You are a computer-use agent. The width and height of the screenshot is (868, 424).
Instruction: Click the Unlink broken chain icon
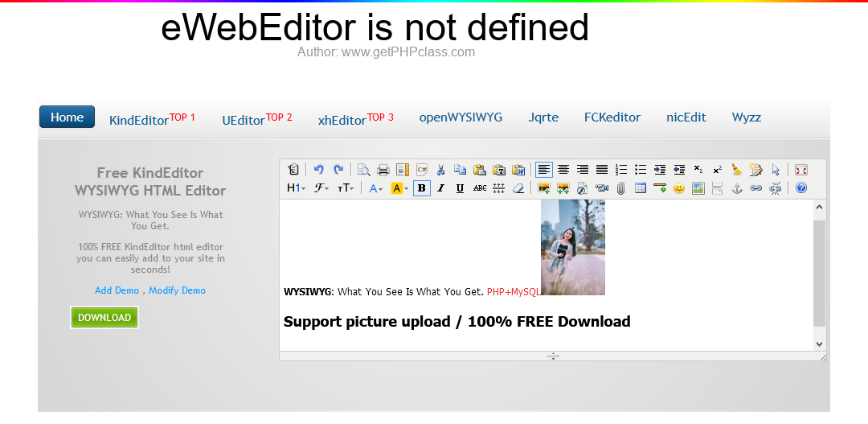[775, 188]
